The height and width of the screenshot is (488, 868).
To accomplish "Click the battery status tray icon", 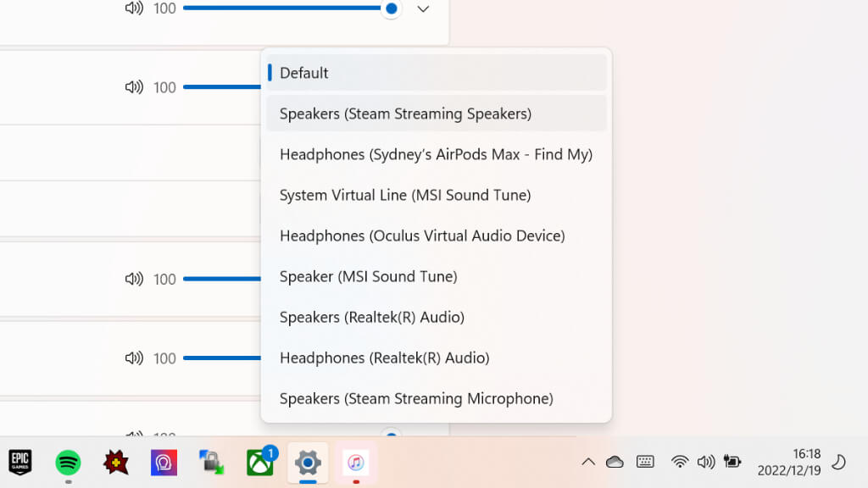I will point(732,462).
